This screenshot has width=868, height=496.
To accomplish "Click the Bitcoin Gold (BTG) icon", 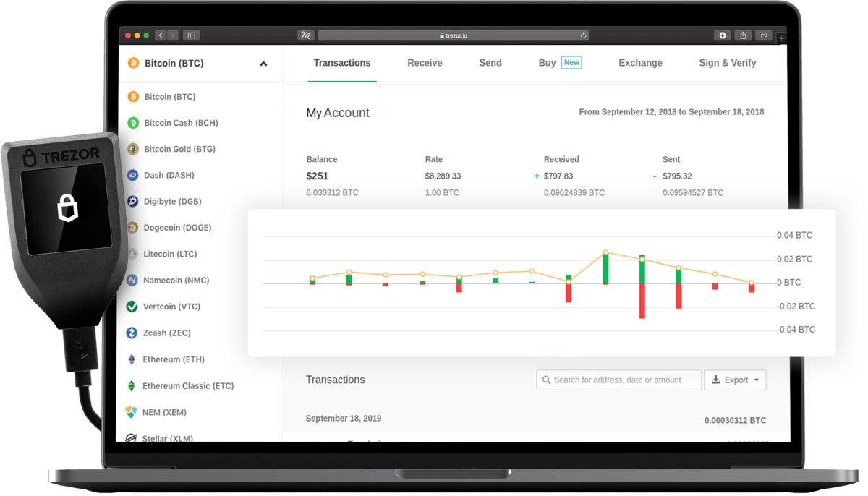I will [133, 149].
